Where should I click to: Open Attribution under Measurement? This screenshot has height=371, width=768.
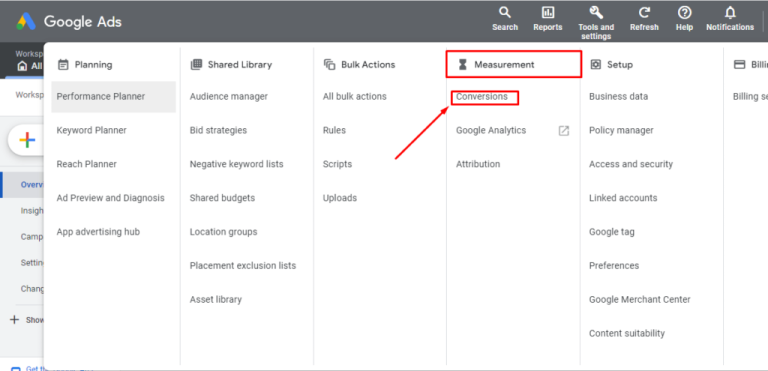[478, 164]
